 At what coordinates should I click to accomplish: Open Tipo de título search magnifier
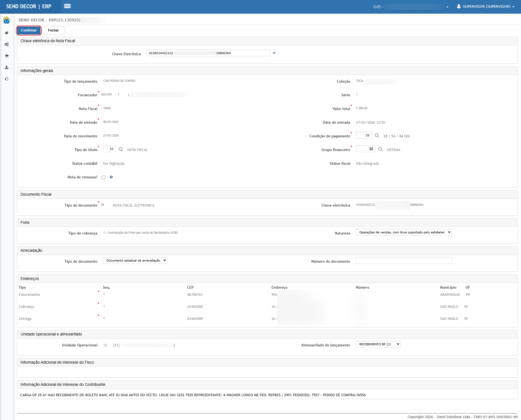point(121,149)
